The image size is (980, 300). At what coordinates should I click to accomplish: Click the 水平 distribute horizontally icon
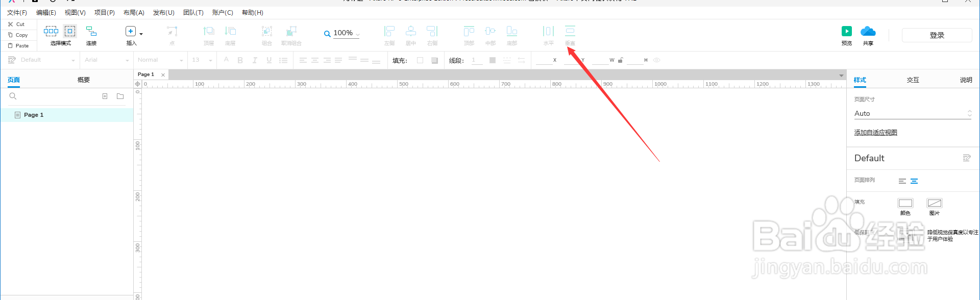click(x=549, y=31)
